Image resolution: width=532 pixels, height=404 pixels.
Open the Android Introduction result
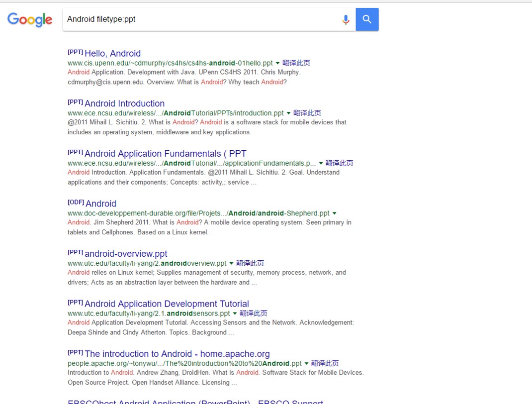[x=124, y=103]
